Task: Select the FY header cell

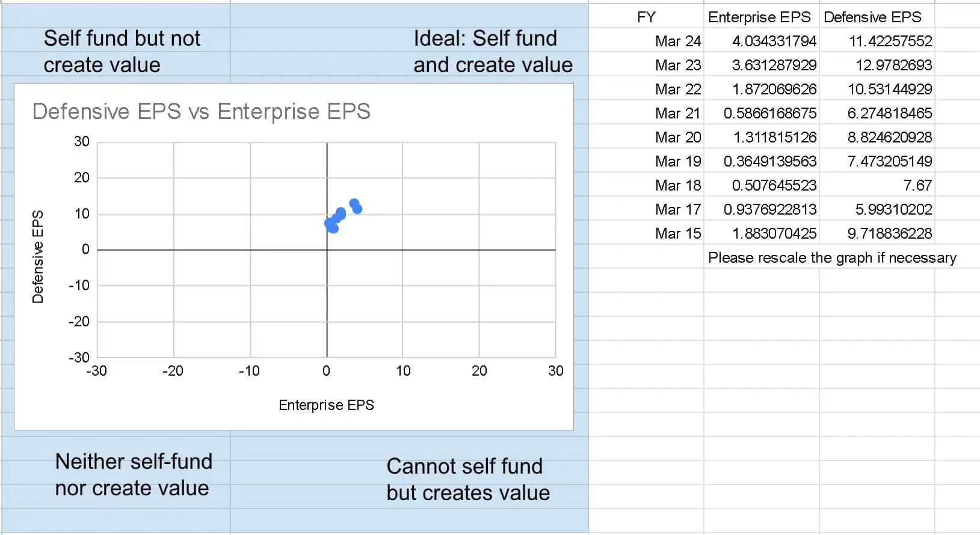Action: click(x=646, y=17)
